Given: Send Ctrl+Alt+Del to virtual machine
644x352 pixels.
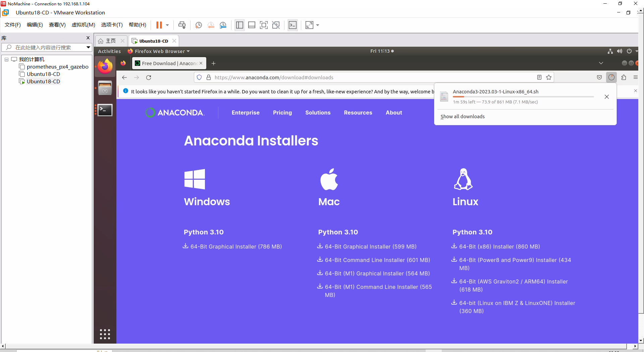Looking at the screenshot, I should tap(182, 25).
